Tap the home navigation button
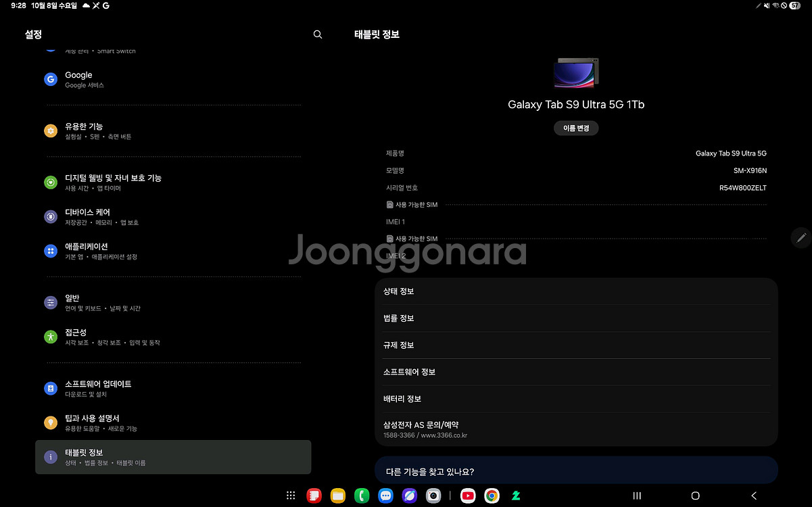 (695, 496)
